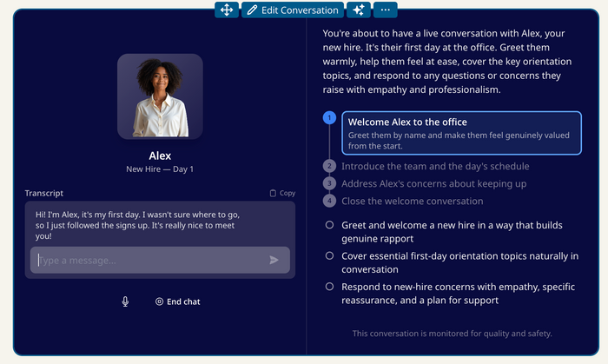
Task: Click the 'New Hire — Day 1' subtitle
Action: tap(160, 169)
